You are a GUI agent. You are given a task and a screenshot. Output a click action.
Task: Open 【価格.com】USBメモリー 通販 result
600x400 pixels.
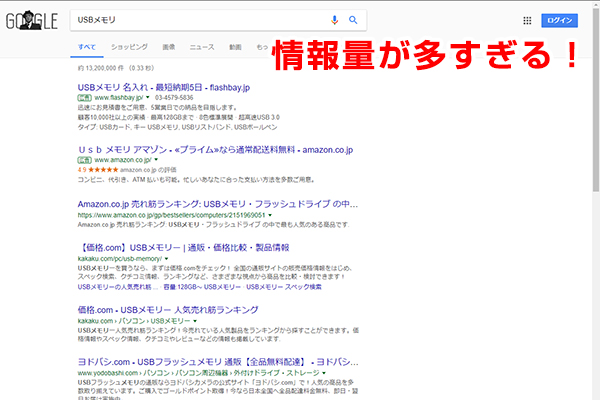[x=184, y=248]
